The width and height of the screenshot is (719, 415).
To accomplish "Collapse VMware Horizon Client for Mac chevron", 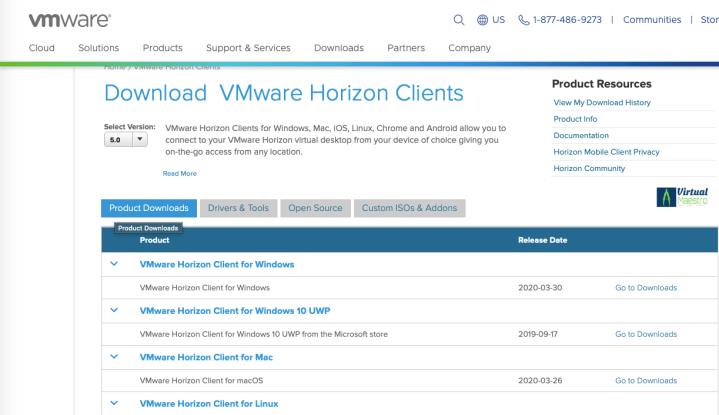I will pos(114,357).
